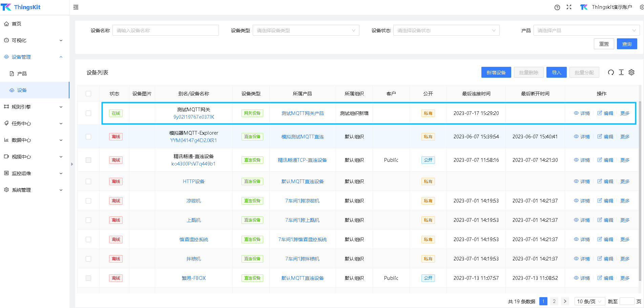Open the 设备状态 dropdown filter
This screenshot has width=644, height=308.
[446, 31]
